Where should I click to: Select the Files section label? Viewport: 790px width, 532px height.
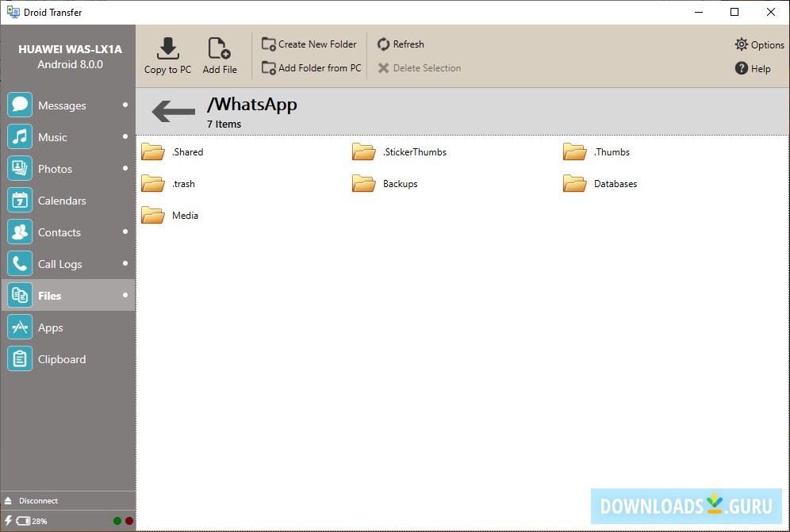point(49,296)
